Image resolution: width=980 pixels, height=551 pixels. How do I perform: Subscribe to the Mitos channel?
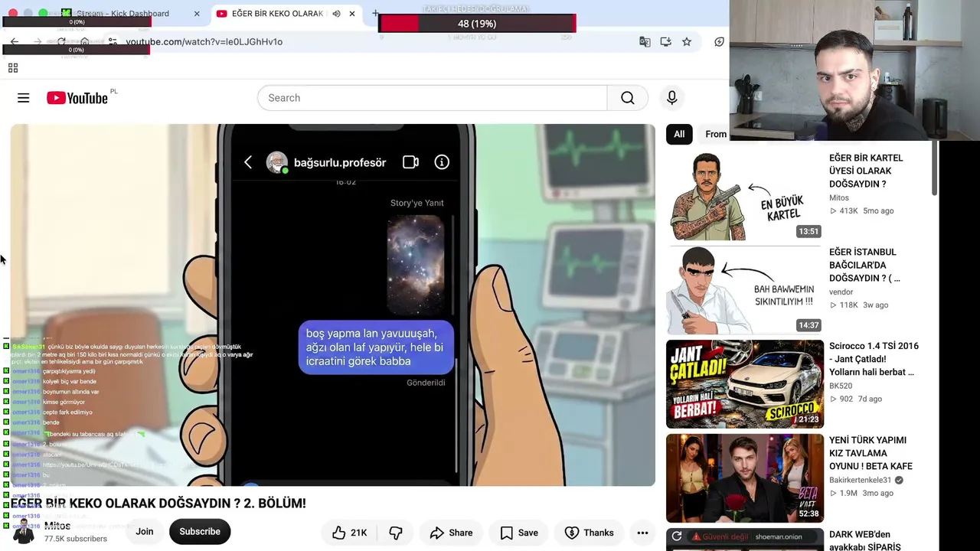200,532
